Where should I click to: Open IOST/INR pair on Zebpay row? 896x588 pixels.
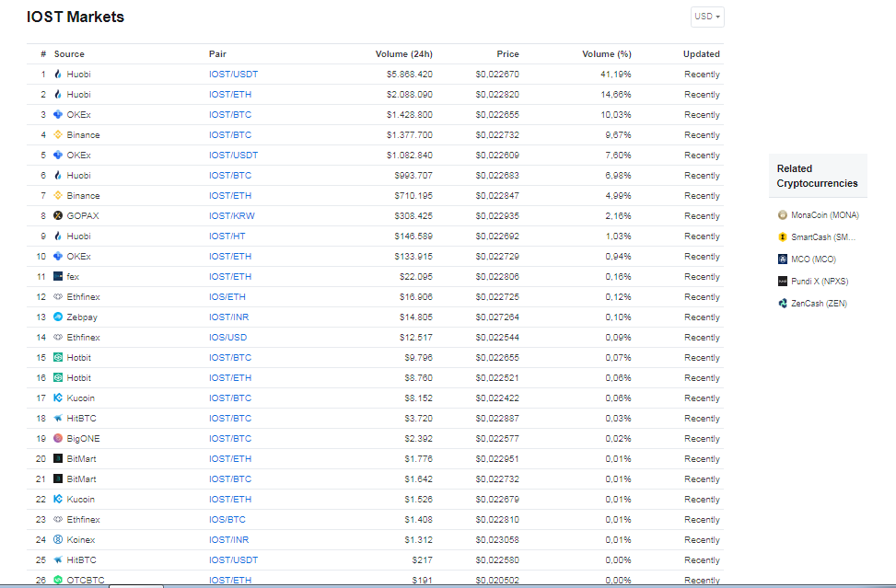pyautogui.click(x=228, y=317)
